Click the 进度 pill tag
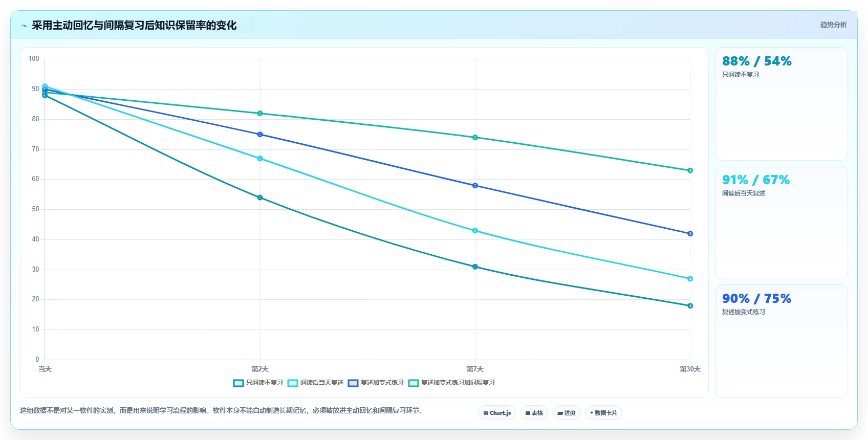This screenshot has height=440, width=868. tap(567, 413)
